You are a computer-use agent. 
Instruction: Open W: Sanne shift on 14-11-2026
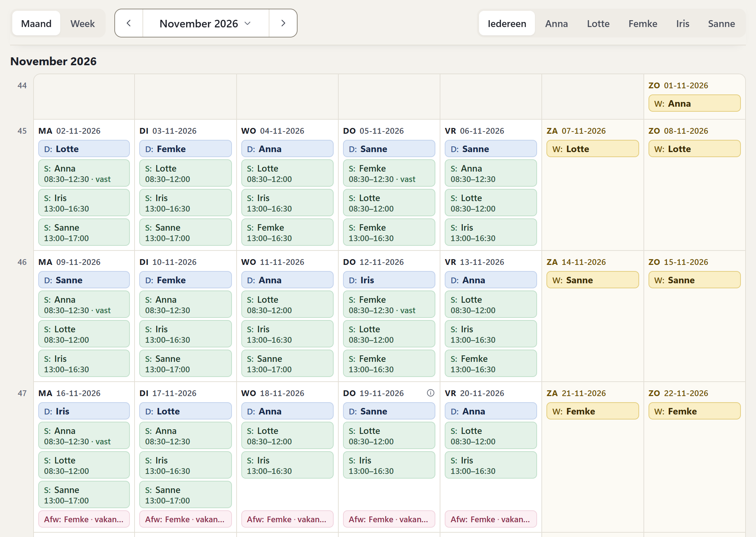593,280
